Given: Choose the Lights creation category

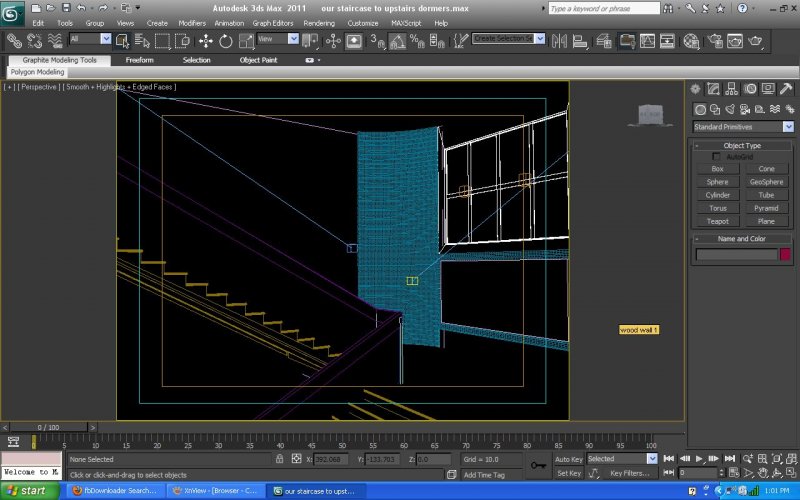Looking at the screenshot, I should [x=732, y=109].
